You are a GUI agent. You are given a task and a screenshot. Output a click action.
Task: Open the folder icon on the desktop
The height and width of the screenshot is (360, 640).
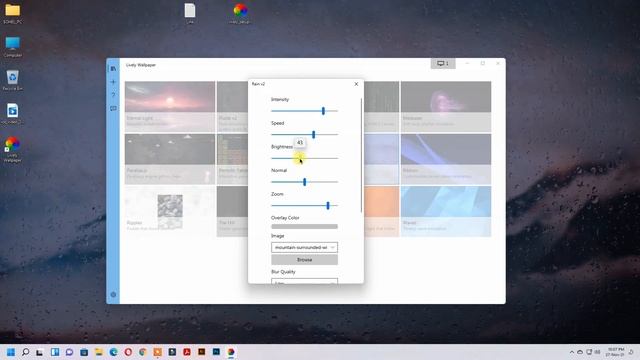point(13,13)
